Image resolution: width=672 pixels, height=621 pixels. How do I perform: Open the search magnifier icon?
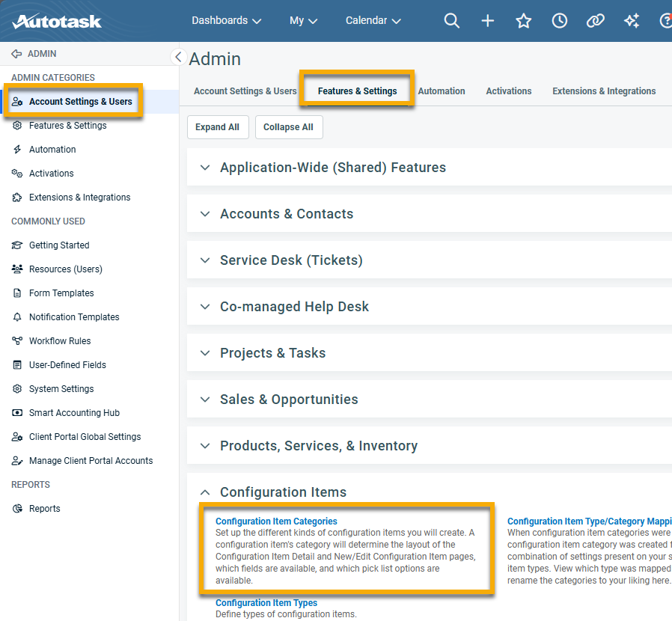coord(451,20)
